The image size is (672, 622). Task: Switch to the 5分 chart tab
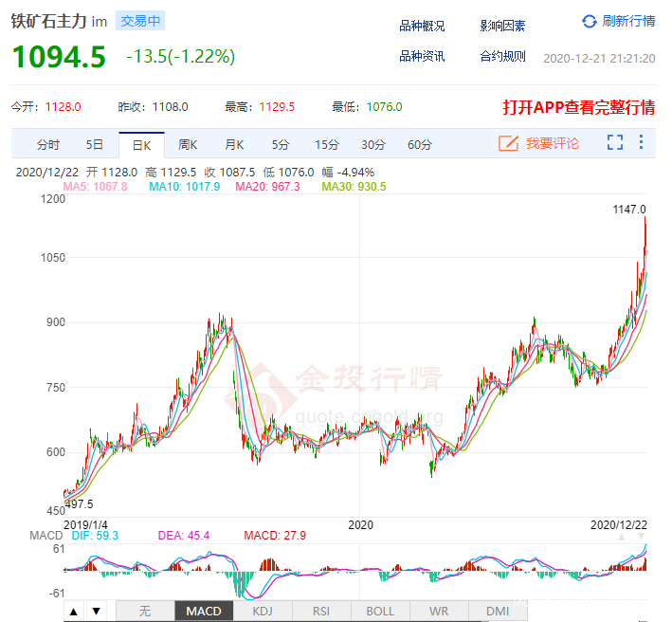(x=281, y=145)
